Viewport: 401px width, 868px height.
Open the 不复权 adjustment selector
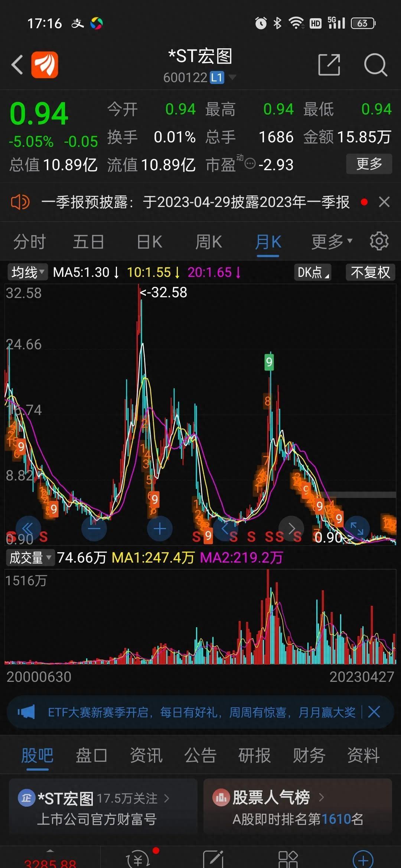pos(370,272)
